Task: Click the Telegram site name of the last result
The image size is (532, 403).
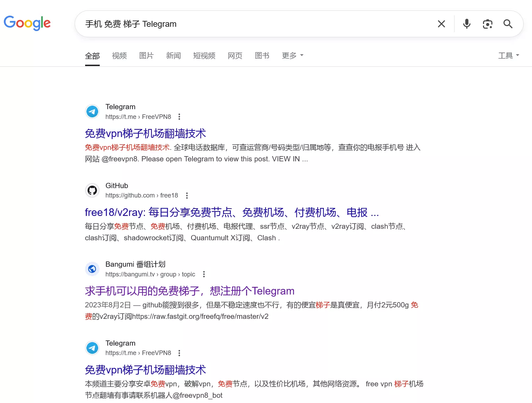Action: (121, 343)
